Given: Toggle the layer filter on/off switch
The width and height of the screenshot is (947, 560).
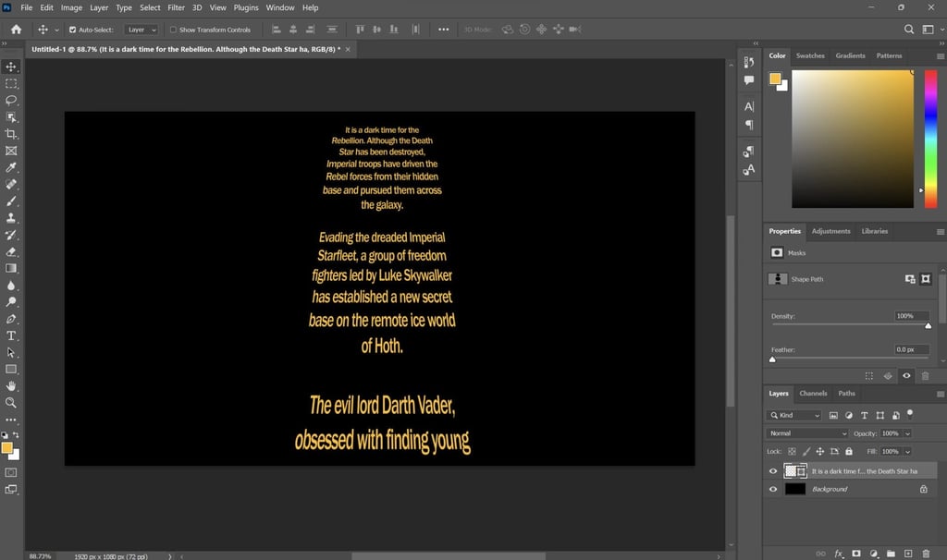Looking at the screenshot, I should 910,414.
